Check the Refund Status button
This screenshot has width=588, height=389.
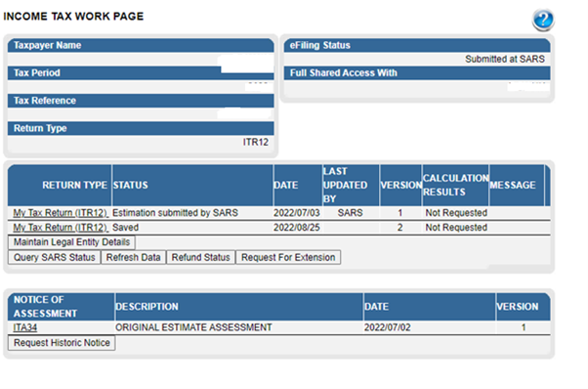coord(200,258)
